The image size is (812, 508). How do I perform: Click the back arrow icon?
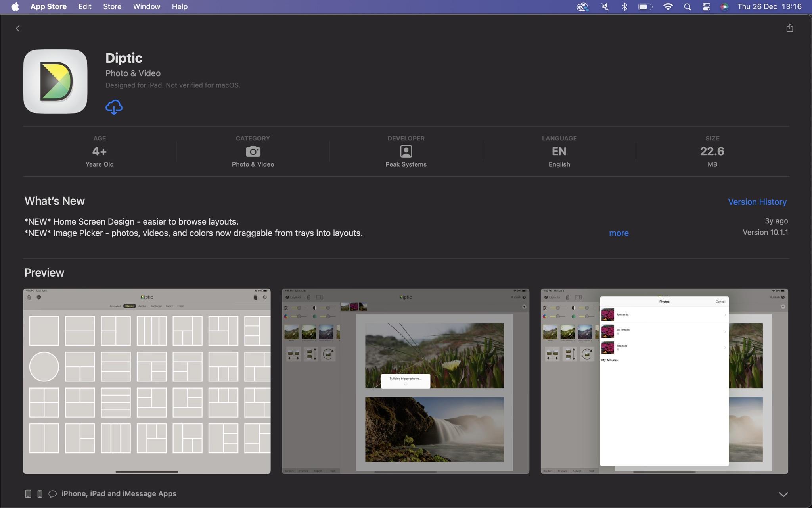click(18, 29)
